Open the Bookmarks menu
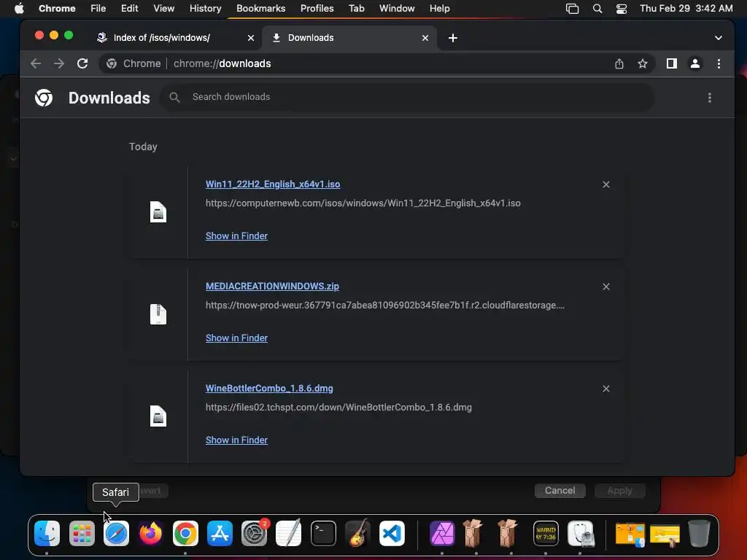Screen dimensions: 747x560 (260, 9)
